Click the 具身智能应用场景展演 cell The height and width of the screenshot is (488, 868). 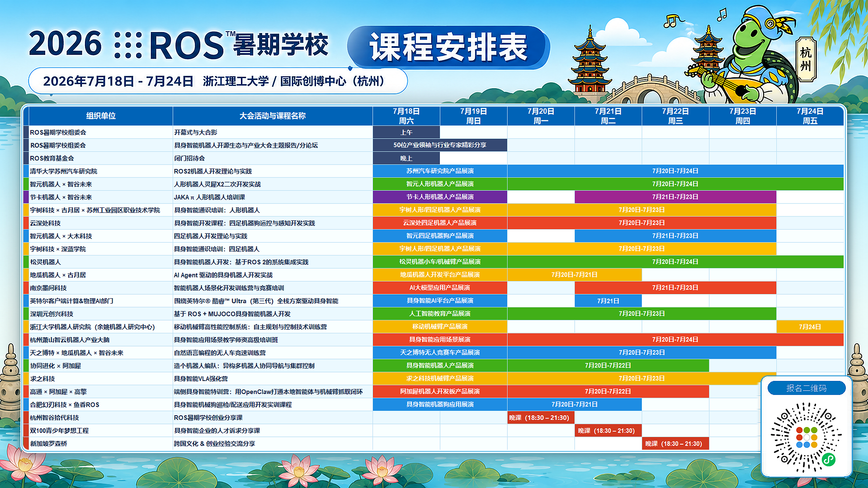point(440,340)
